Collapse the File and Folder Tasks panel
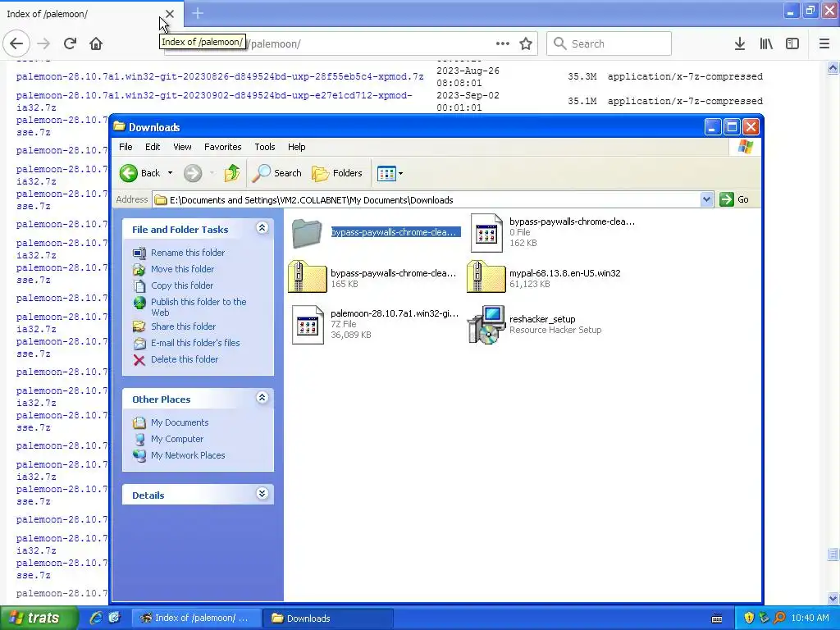 pos(262,228)
